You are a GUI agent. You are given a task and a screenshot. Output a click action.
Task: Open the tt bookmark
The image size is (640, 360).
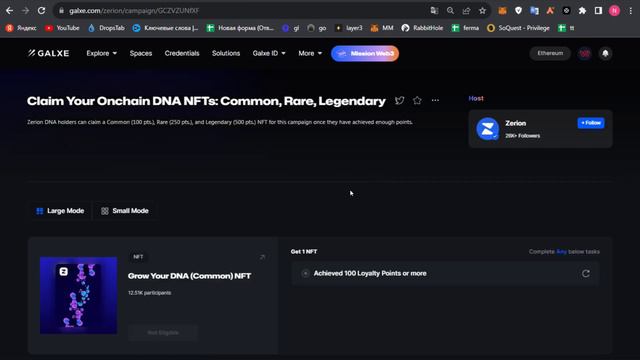click(567, 28)
